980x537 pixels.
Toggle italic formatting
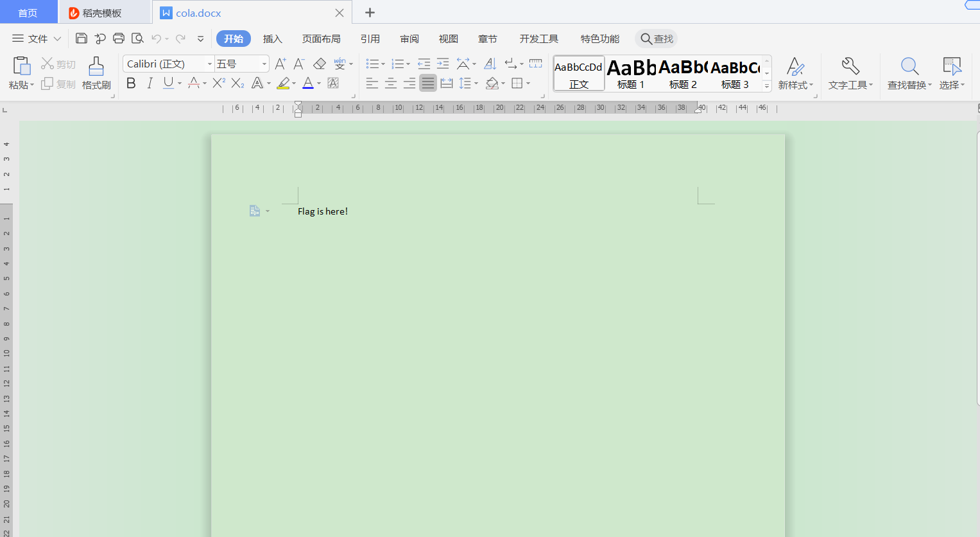(150, 83)
